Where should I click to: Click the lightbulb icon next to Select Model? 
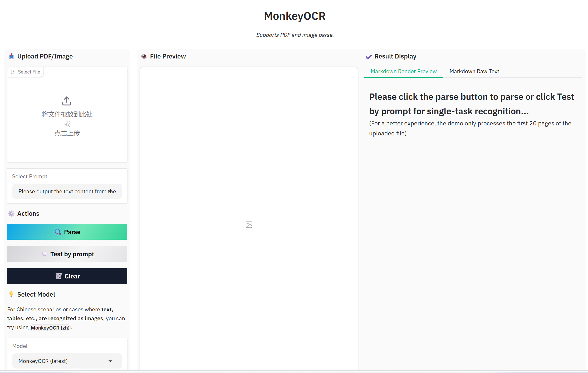pos(11,294)
